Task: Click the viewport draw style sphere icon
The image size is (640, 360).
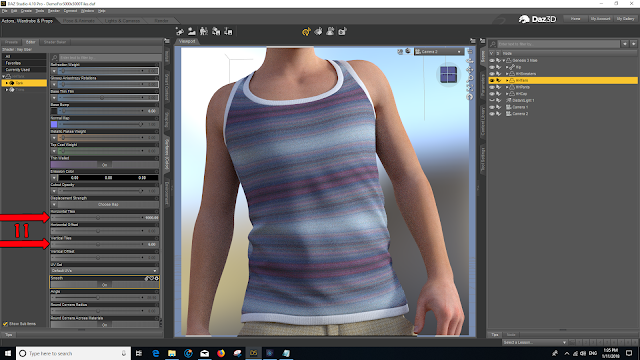Action: click(407, 51)
